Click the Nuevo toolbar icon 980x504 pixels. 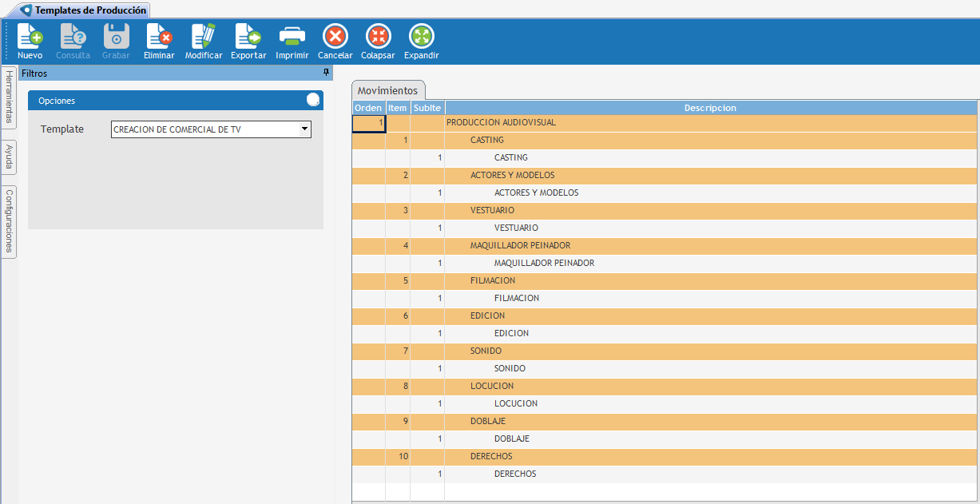pyautogui.click(x=30, y=37)
